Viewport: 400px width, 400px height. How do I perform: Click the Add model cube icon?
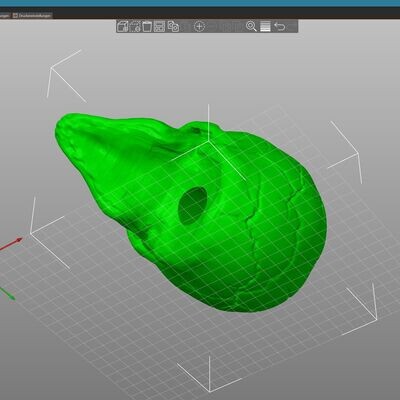point(122,26)
